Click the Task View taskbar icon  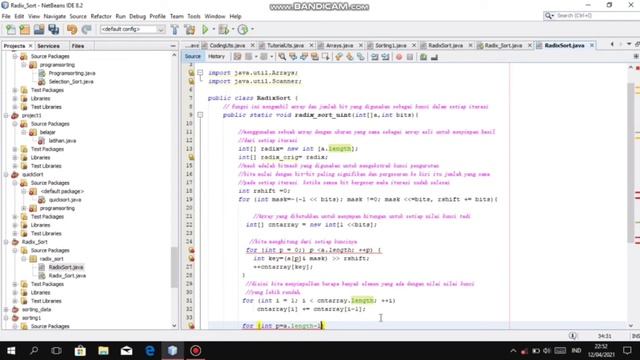pyautogui.click(x=57, y=351)
